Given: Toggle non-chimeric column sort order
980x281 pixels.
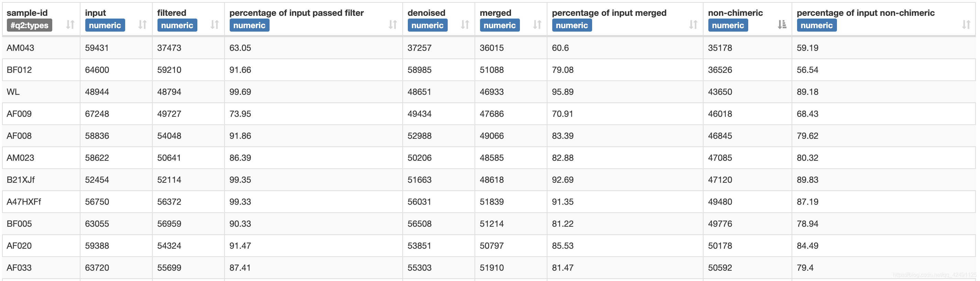Looking at the screenshot, I should [782, 25].
